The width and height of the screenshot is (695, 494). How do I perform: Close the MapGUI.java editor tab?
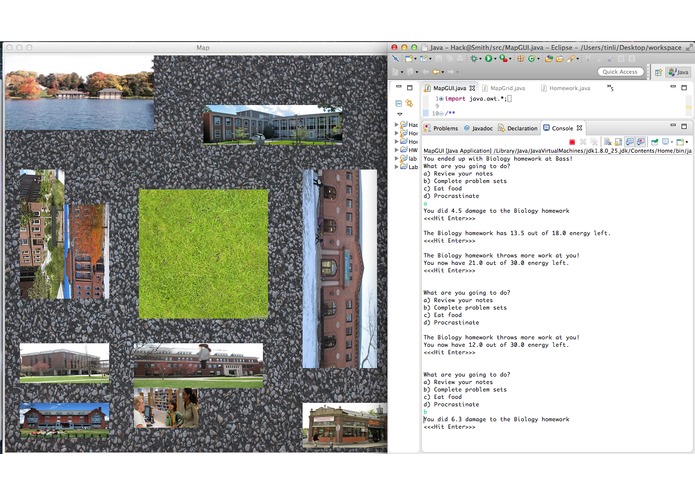(x=472, y=88)
